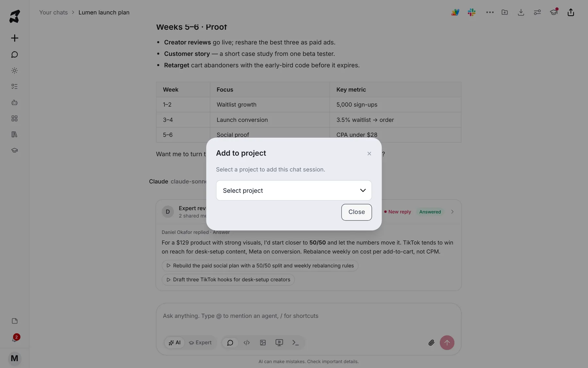Open the Select project dropdown
The width and height of the screenshot is (588, 368).
tap(294, 190)
